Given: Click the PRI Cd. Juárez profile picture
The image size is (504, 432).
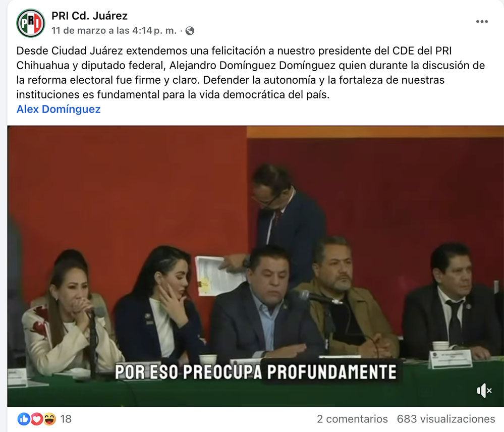Looking at the screenshot, I should click(31, 23).
